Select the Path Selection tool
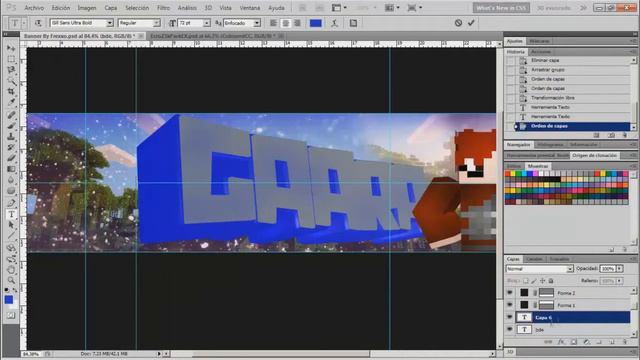The height and width of the screenshot is (360, 640). click(11, 225)
